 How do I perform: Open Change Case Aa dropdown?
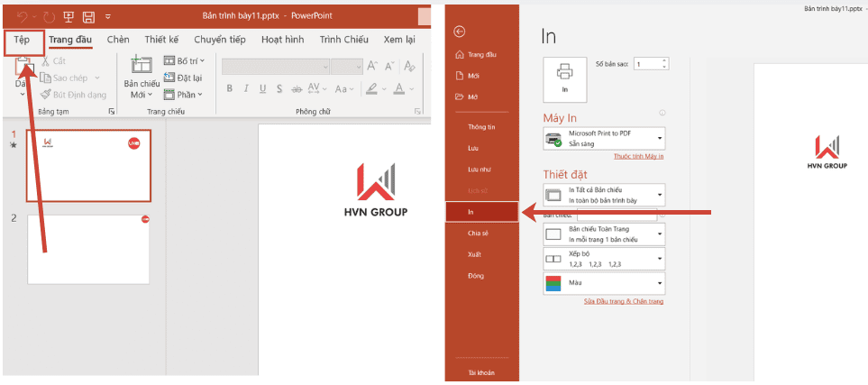pos(344,88)
